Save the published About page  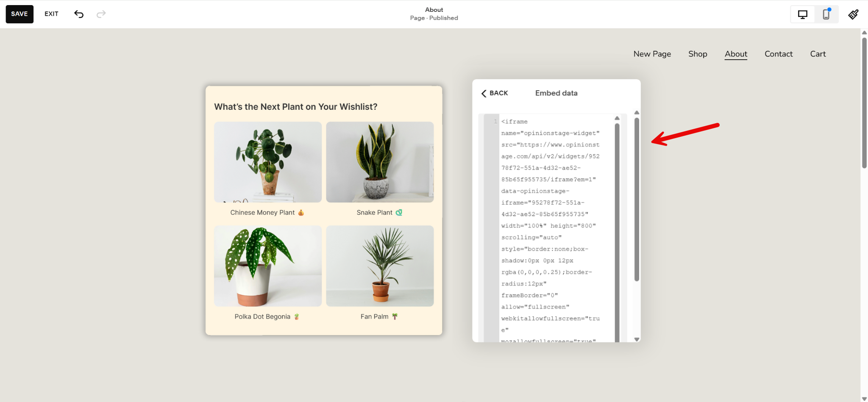pos(19,14)
